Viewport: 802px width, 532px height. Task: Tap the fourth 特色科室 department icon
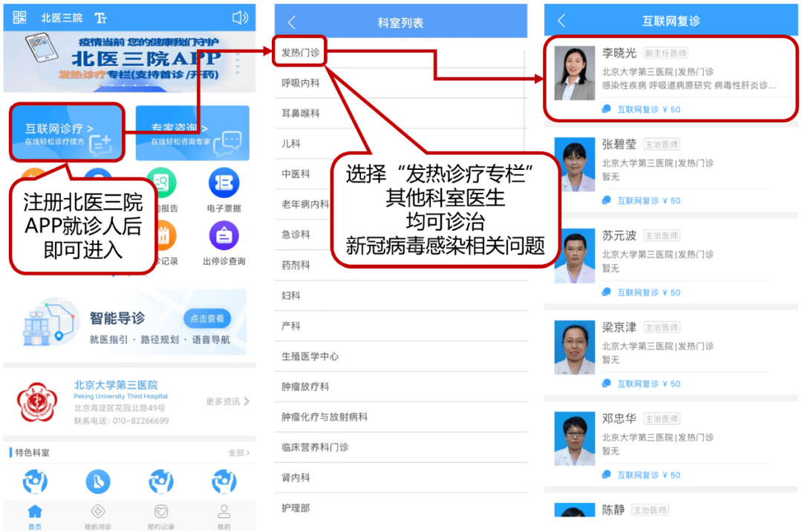pos(224,482)
